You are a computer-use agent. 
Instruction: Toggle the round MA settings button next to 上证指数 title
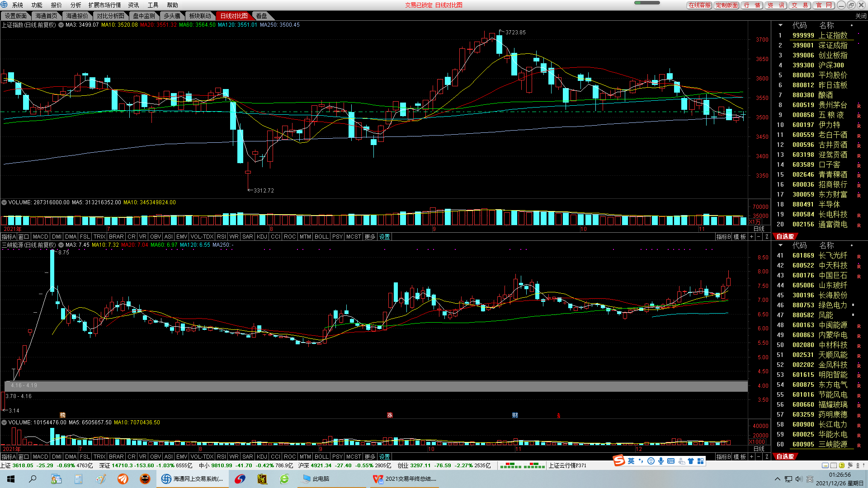(x=61, y=25)
